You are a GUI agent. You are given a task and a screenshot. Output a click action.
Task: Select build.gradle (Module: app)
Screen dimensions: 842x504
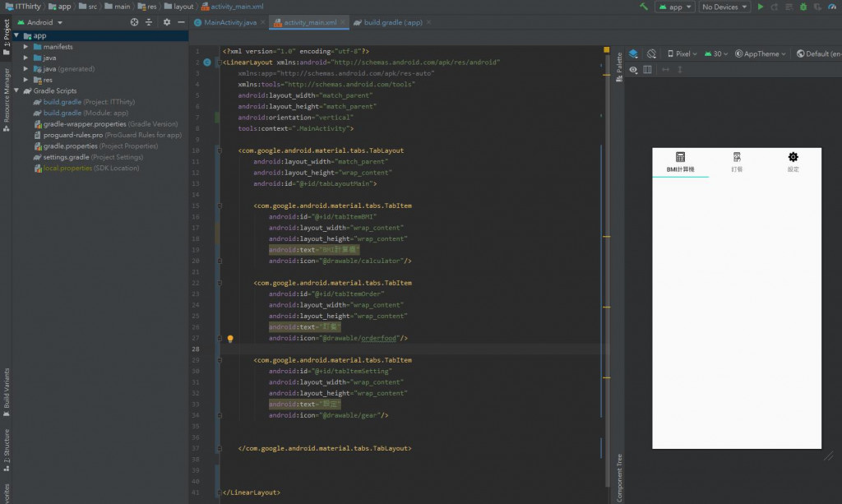[81, 113]
